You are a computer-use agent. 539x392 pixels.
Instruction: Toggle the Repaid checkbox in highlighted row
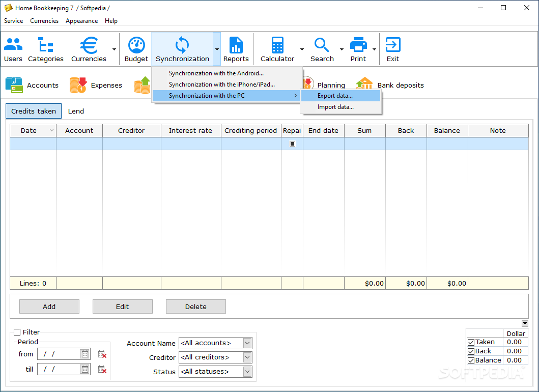[x=292, y=144]
